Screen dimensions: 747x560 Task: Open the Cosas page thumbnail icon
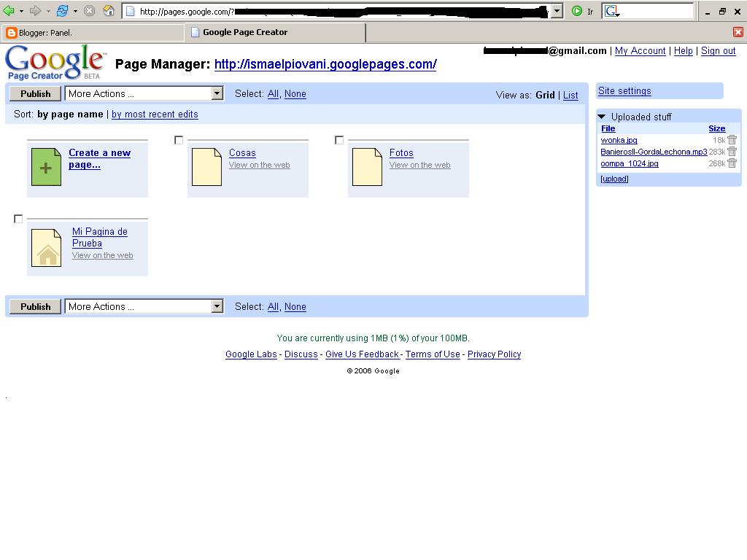[206, 167]
